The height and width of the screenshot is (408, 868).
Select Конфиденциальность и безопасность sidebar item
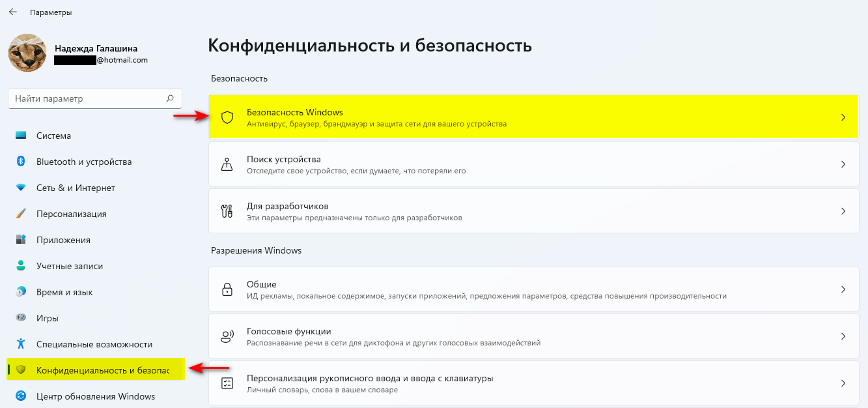[95, 370]
